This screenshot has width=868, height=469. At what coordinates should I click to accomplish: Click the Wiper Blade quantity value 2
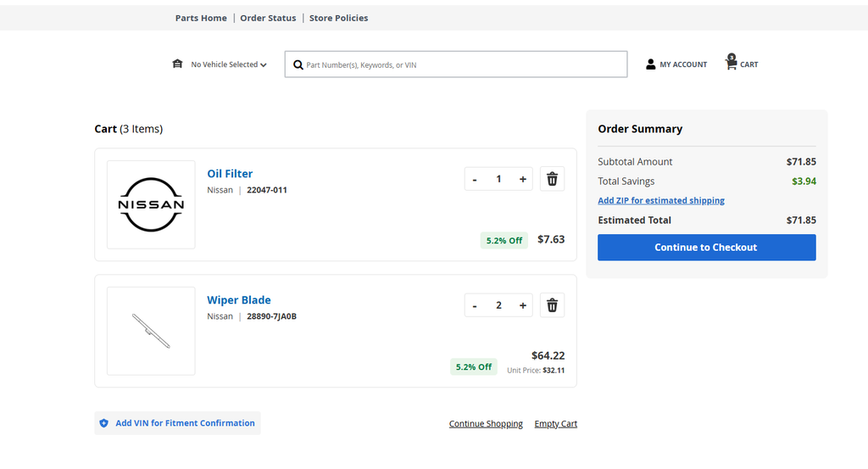point(498,305)
